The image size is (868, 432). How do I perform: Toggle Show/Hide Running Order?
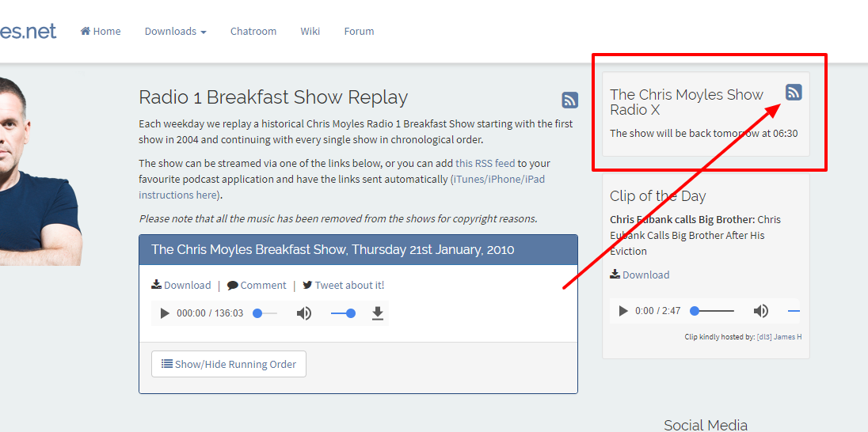coord(229,364)
